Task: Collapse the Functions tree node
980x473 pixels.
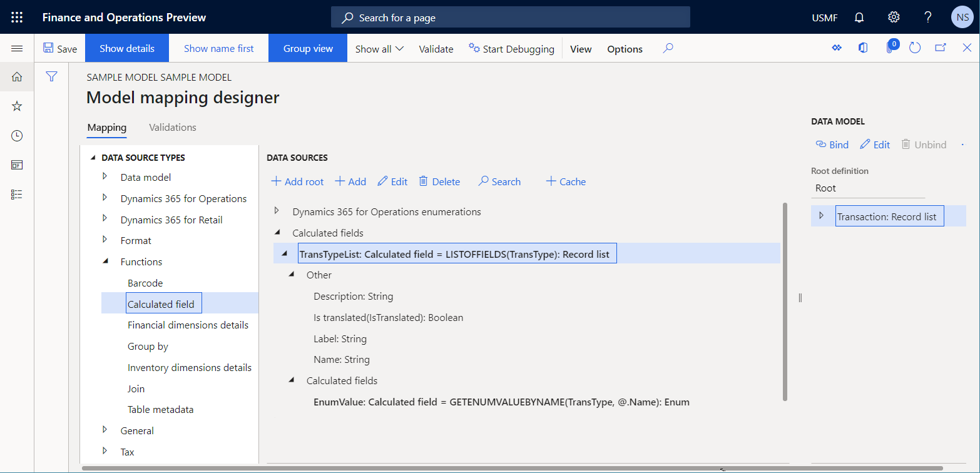Action: [105, 262]
